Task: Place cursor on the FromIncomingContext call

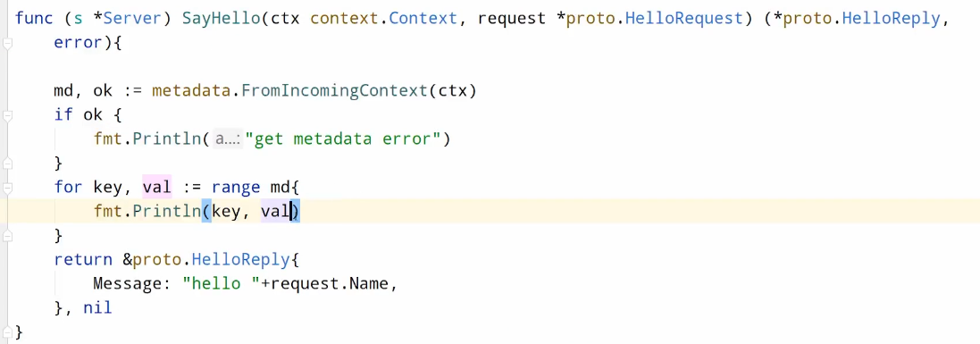Action: (334, 91)
